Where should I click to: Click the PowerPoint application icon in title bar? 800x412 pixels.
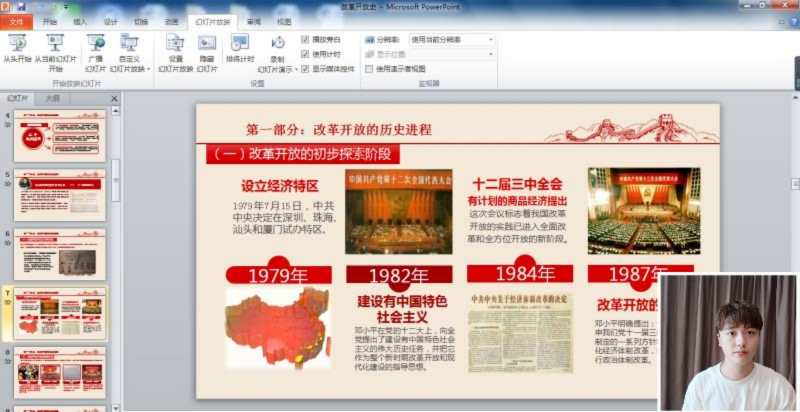tap(6, 7)
